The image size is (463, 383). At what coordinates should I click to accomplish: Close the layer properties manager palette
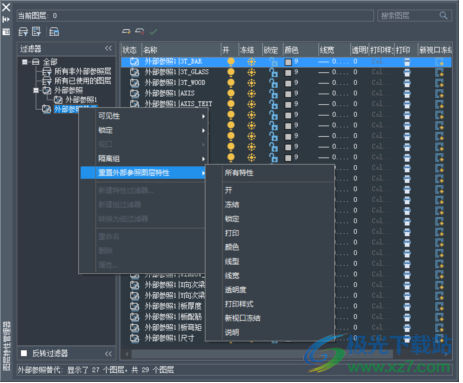point(6,7)
